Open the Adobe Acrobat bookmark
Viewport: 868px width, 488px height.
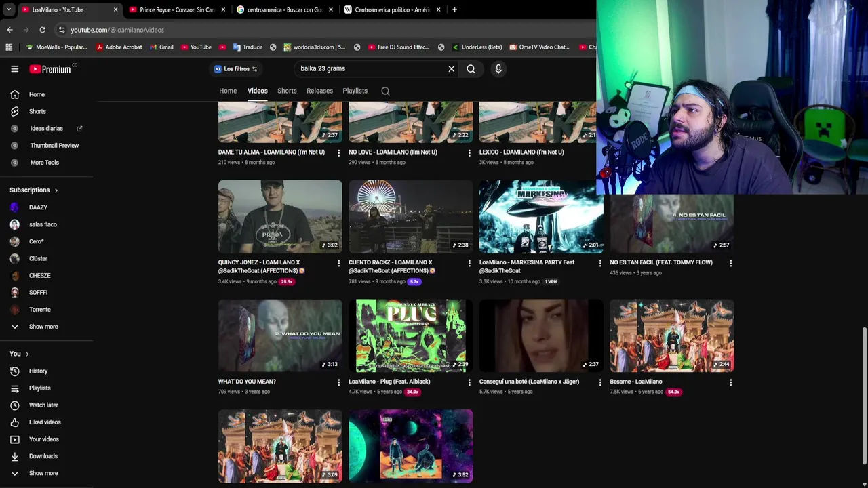(x=119, y=47)
